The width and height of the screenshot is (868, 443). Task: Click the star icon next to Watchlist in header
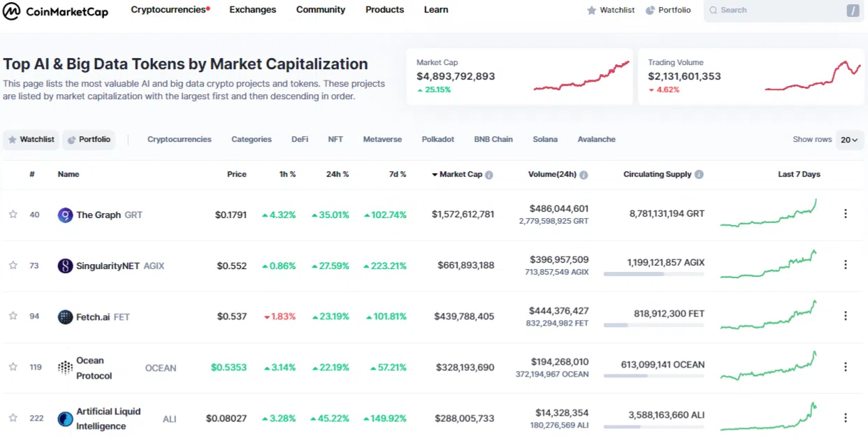point(591,10)
